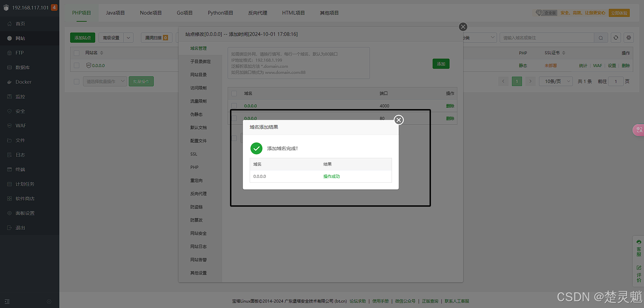Collapse the sidebar using bottom-left menu icon

(x=7, y=302)
